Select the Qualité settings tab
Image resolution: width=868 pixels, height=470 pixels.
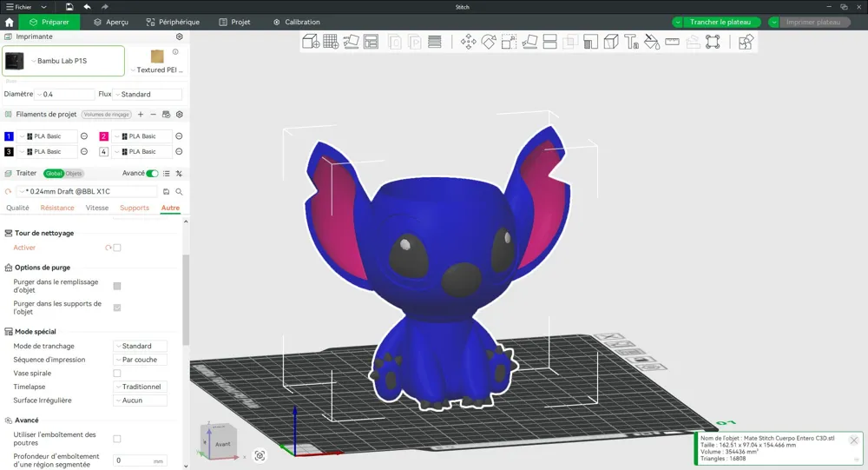17,208
